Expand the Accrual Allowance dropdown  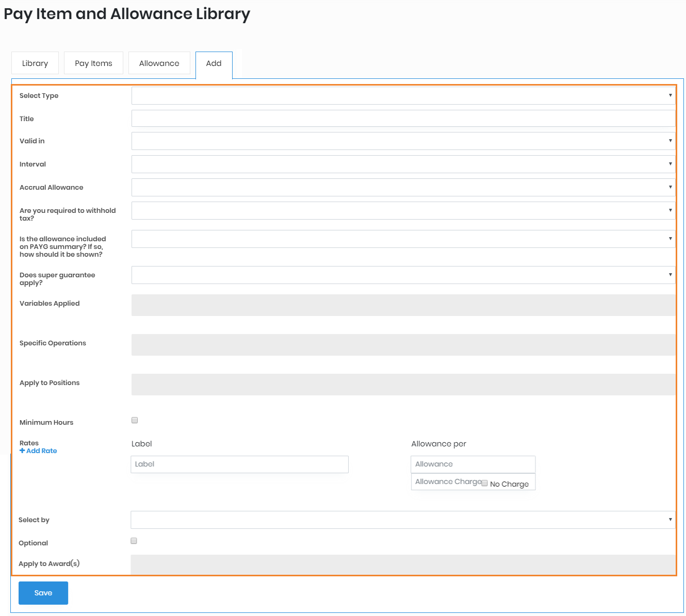pos(403,187)
